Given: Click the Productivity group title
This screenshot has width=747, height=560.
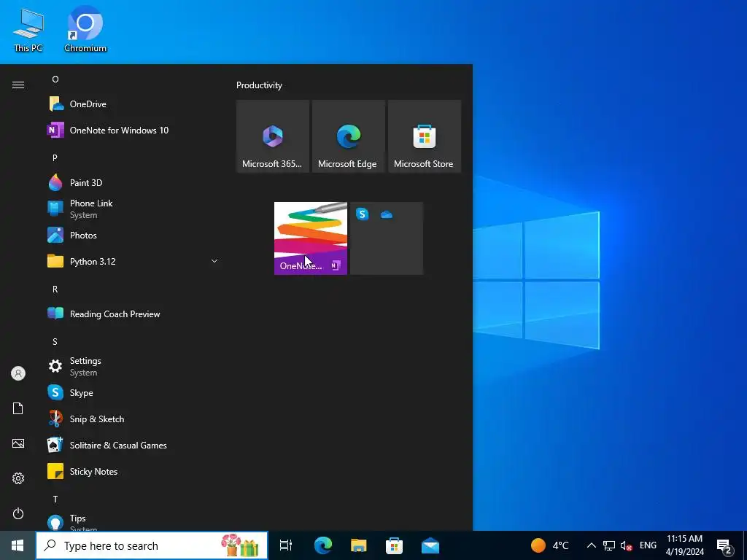Looking at the screenshot, I should pyautogui.click(x=259, y=85).
